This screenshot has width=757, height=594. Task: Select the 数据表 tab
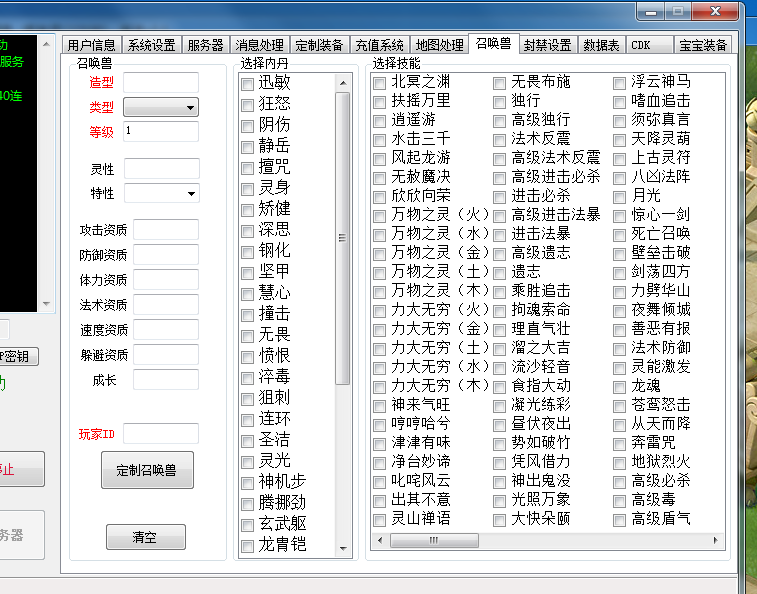coord(602,45)
